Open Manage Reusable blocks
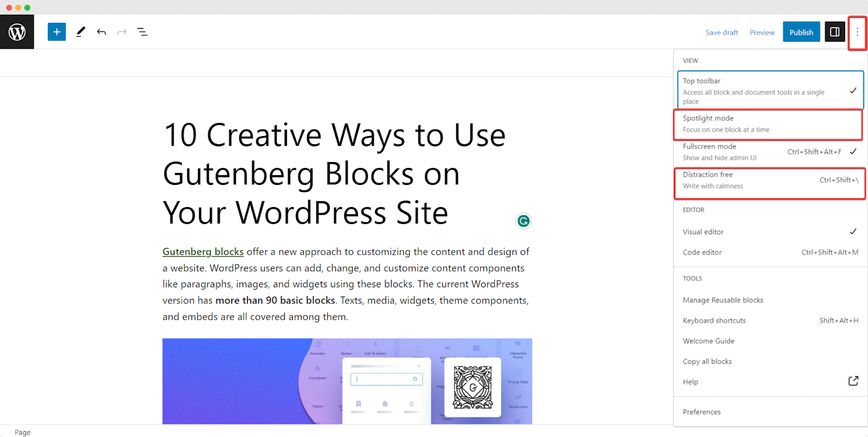This screenshot has width=868, height=437. tap(770, 300)
